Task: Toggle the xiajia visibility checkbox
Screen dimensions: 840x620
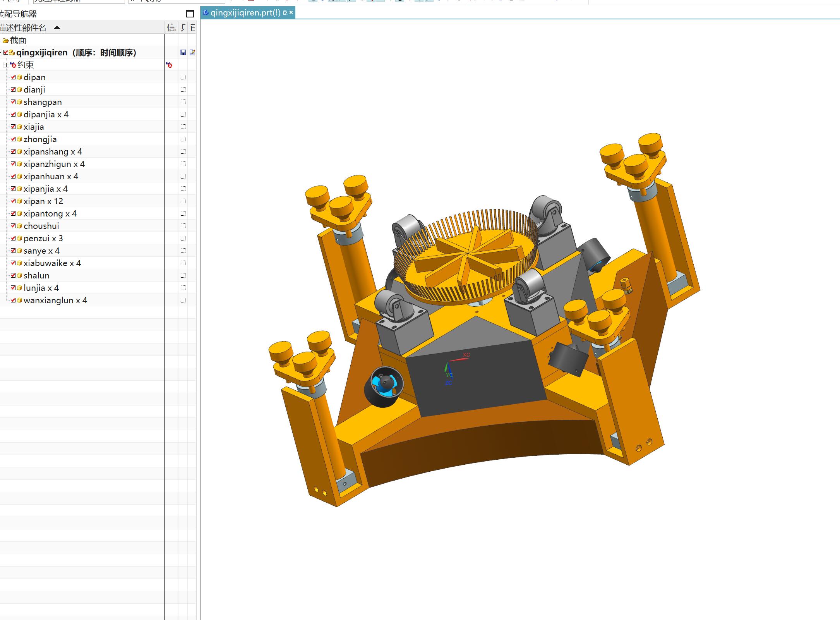Action: pyautogui.click(x=13, y=127)
